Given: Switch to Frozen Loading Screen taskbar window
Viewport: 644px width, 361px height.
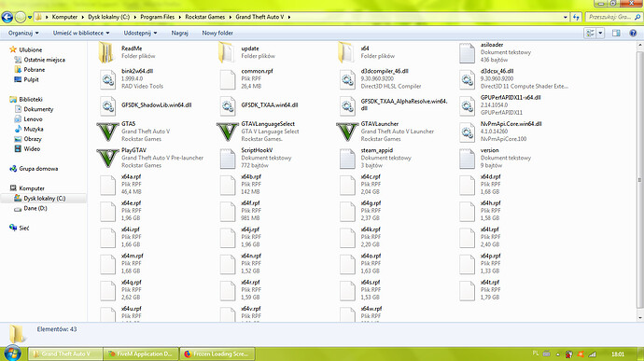Looking at the screenshot, I should tap(217, 354).
